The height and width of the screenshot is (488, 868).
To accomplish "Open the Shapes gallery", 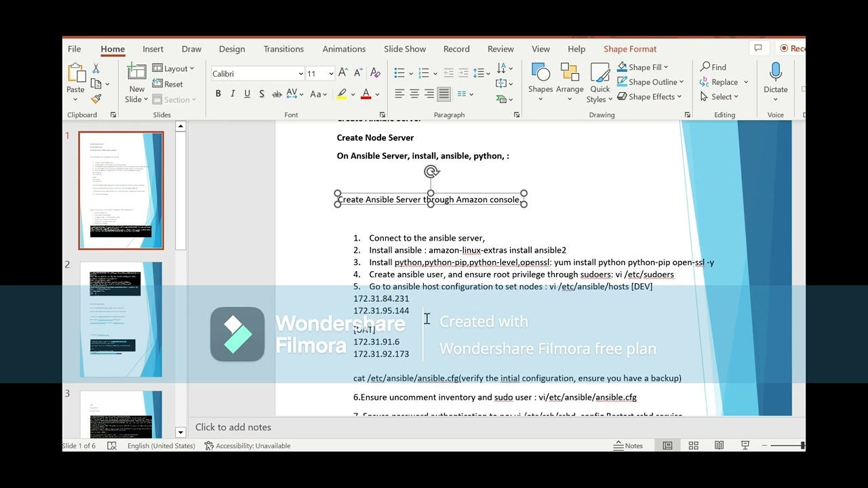I will (540, 83).
